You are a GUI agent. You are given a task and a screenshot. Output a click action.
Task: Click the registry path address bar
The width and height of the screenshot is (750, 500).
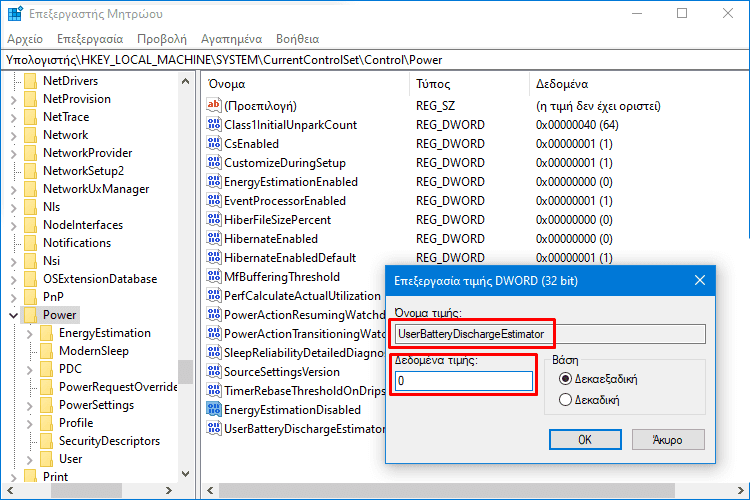click(x=375, y=60)
